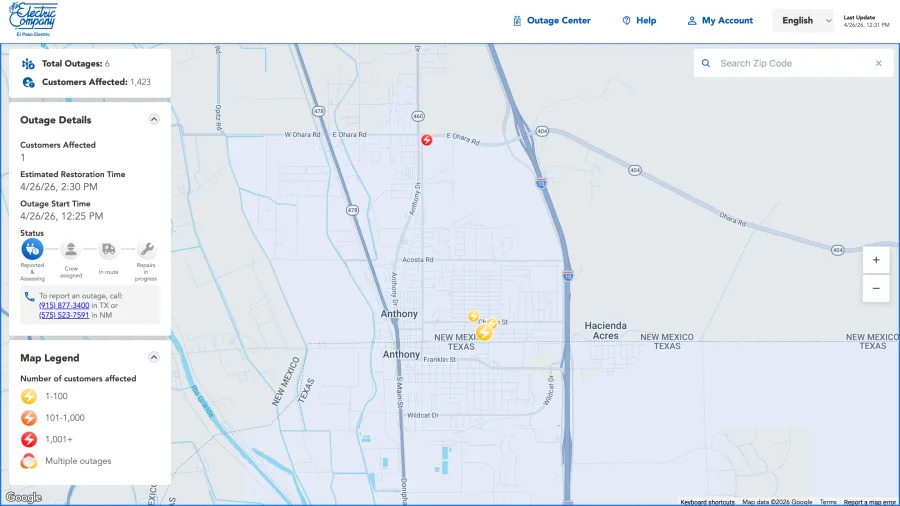
Task: Select the Reported & Assessing status icon
Action: 32,249
